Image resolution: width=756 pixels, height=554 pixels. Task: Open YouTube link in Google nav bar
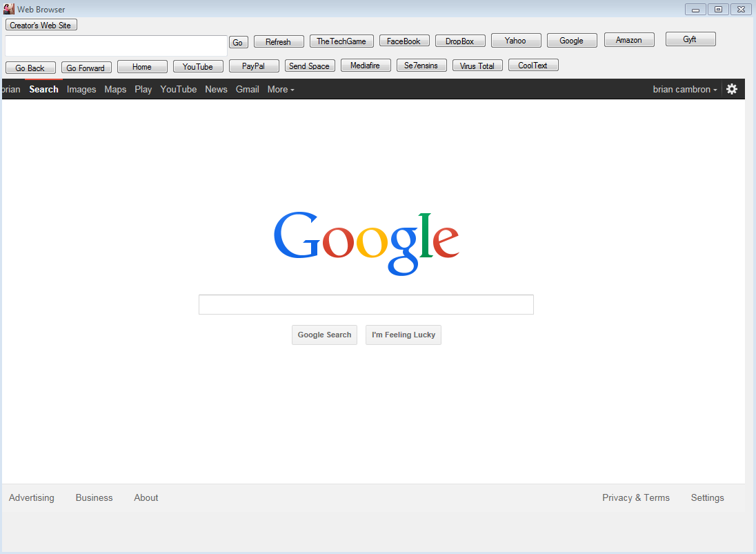179,89
